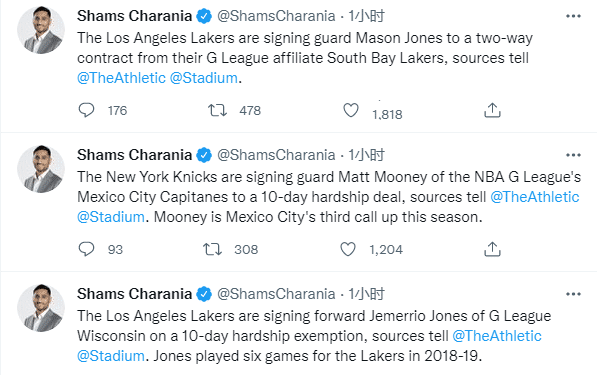This screenshot has width=597, height=375.
Task: Open @Stadium mention in first tweet
Action: [204, 78]
